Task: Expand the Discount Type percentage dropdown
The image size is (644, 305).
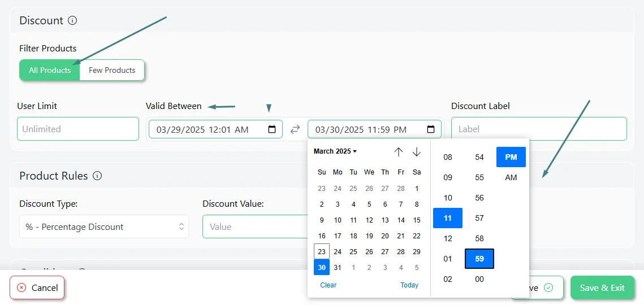Action: [104, 227]
